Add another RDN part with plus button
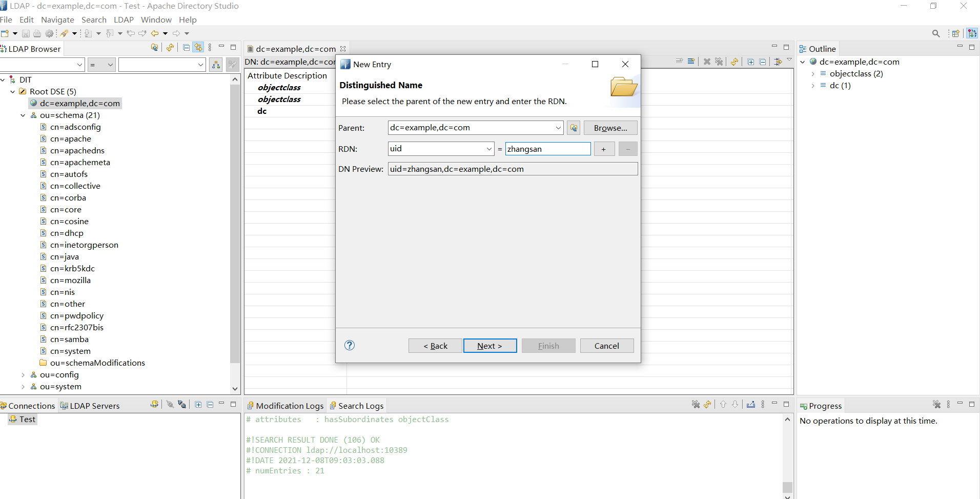980x499 pixels. tap(604, 149)
